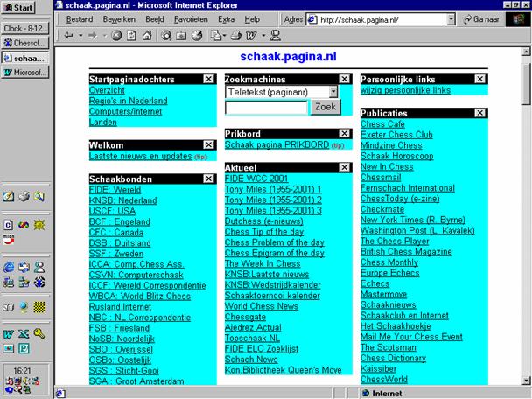Click the yellow key icon in sidebar

[39, 334]
